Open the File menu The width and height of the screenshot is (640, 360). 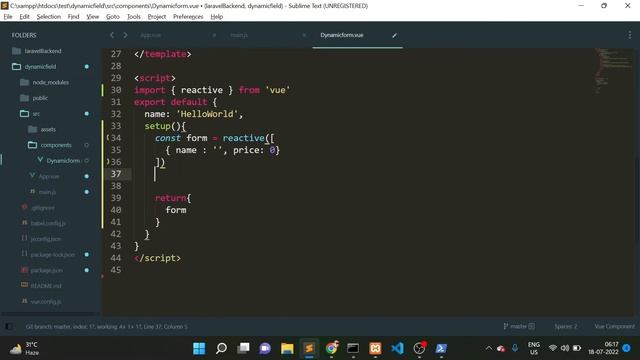pos(8,17)
